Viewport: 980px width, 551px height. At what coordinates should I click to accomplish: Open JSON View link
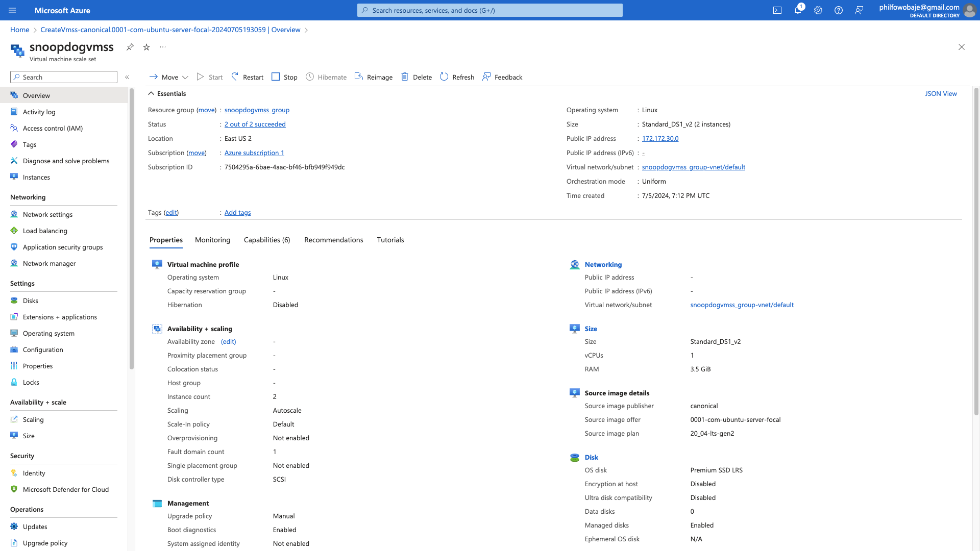(x=941, y=93)
